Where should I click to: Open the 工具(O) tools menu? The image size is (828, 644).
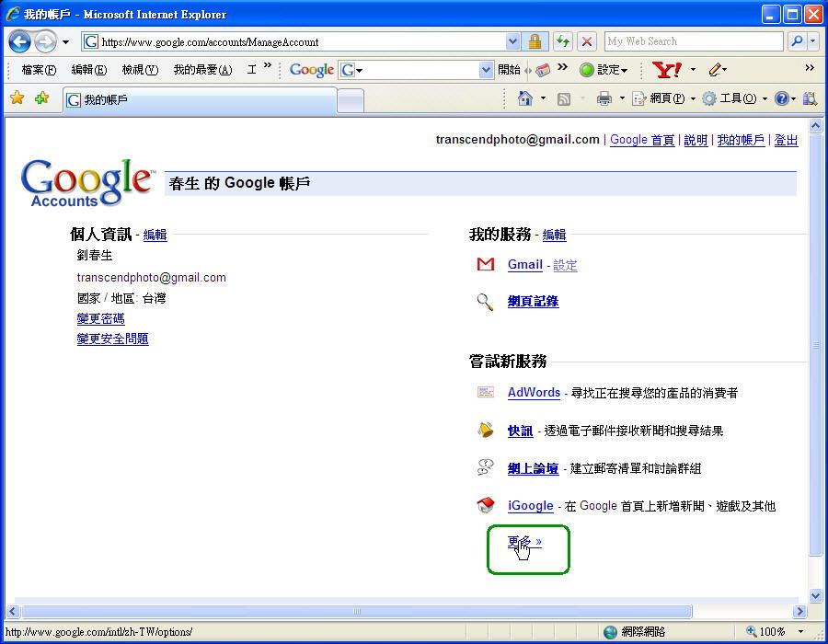click(x=735, y=98)
